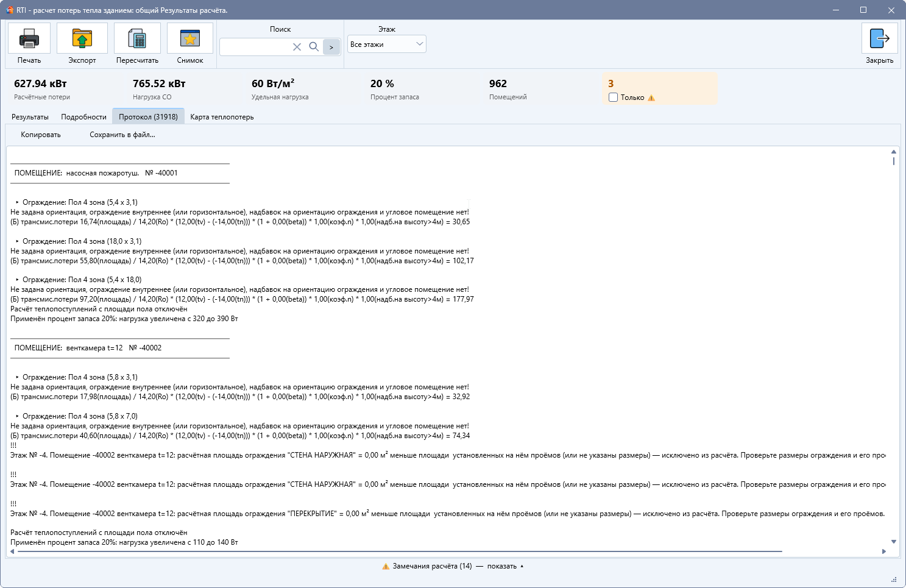Click the horizontal scrollbar right arrow
Viewport: 906px width, 588px height.
(884, 551)
